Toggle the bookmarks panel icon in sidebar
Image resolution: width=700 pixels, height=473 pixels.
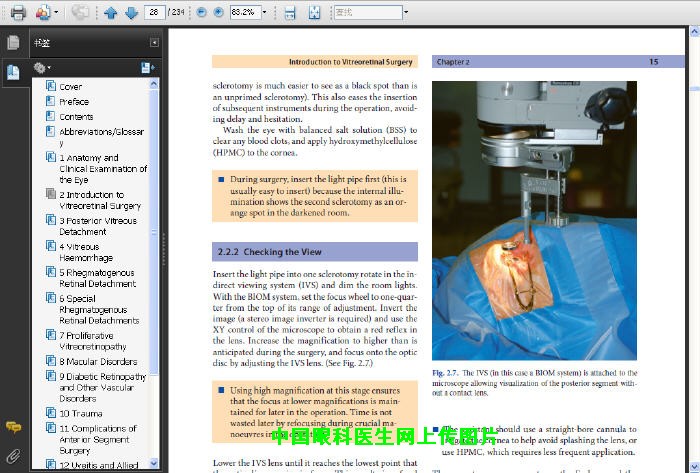13,71
